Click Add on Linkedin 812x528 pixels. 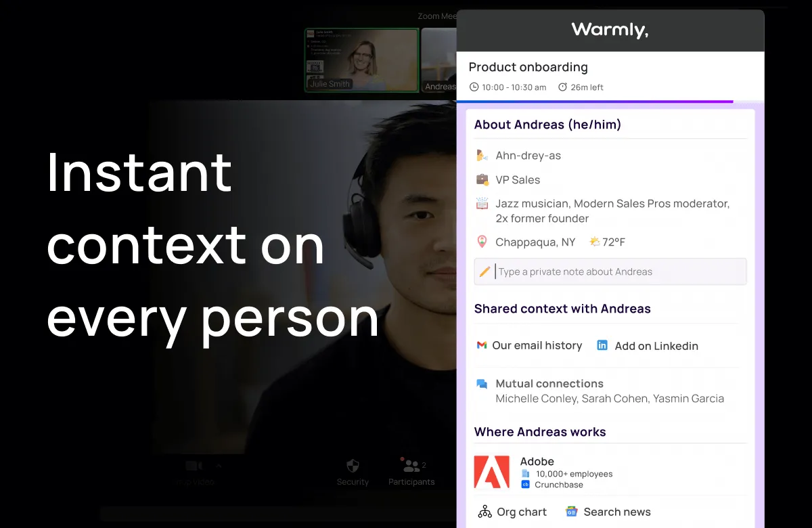click(656, 346)
